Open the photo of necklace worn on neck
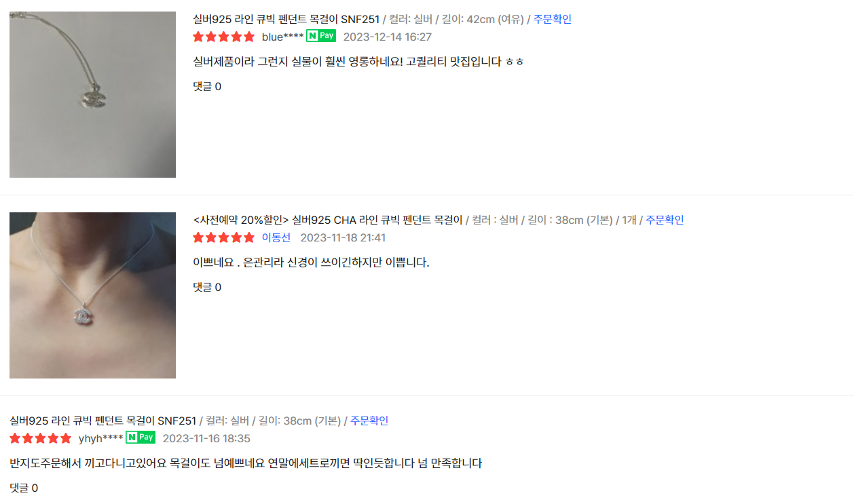Viewport: 854px width, 504px height. pyautogui.click(x=92, y=295)
